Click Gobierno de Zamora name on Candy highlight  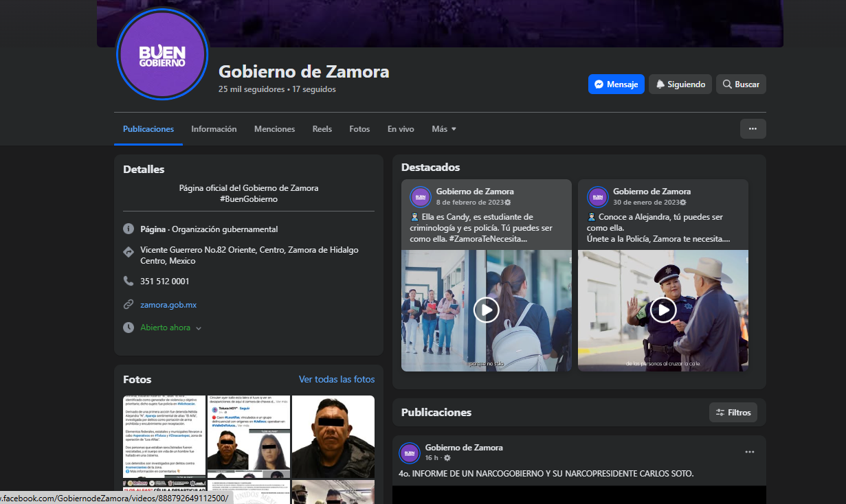[x=475, y=192]
